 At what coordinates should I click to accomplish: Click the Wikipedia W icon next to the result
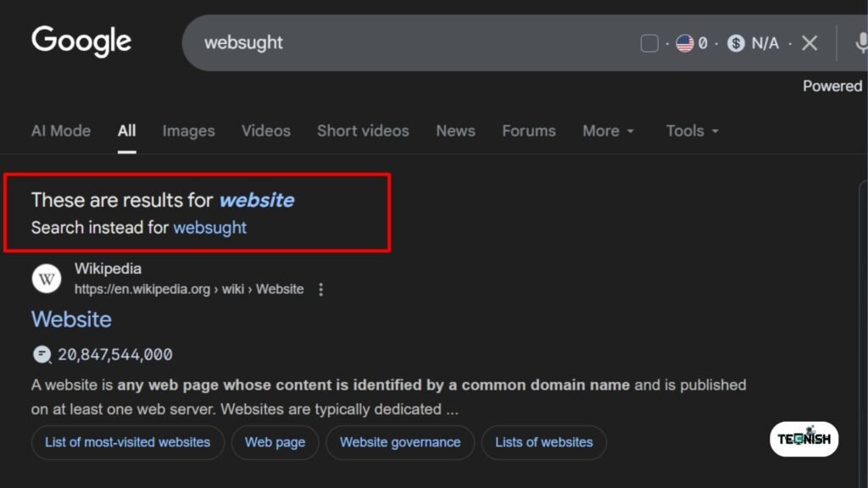[x=47, y=278]
